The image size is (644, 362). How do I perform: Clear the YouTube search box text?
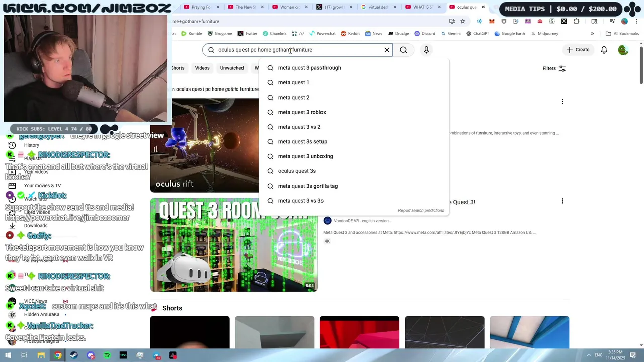[x=387, y=50]
